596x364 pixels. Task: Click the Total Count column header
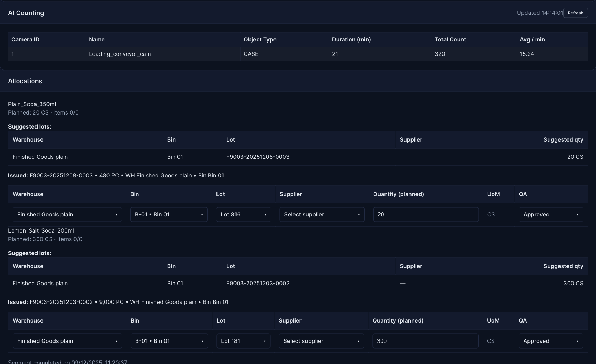(x=450, y=40)
